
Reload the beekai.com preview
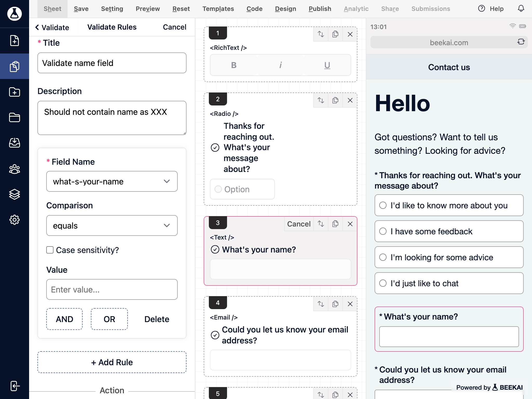pos(521,42)
